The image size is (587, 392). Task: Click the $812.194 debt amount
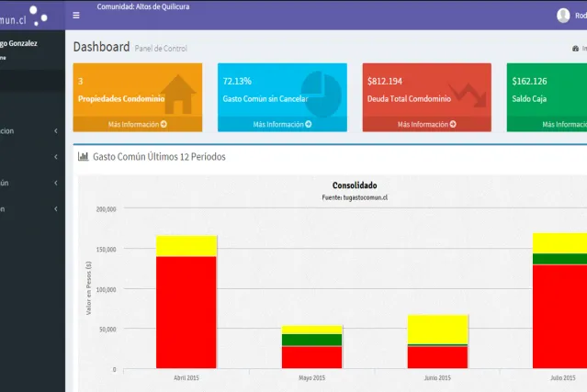point(385,81)
